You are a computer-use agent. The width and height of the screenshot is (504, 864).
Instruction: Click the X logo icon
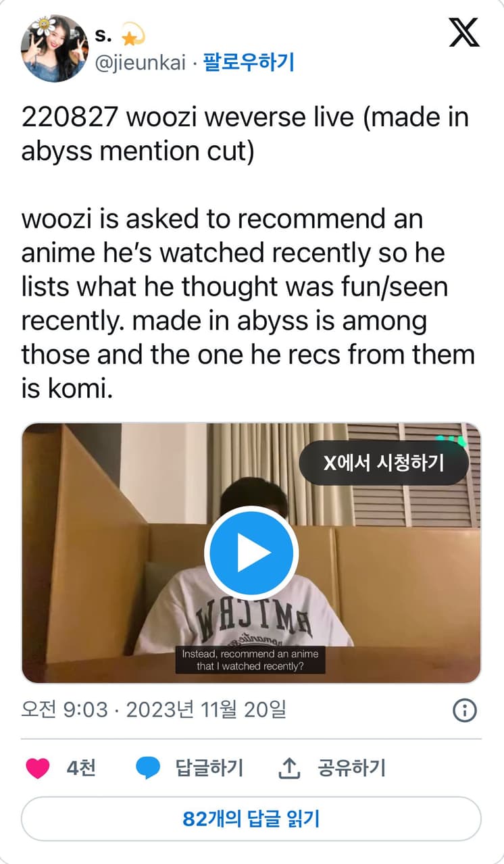click(464, 32)
